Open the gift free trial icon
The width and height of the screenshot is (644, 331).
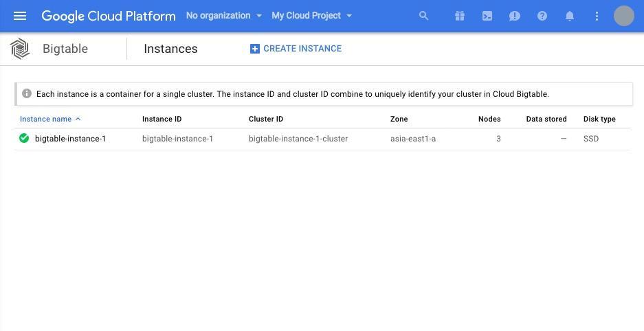460,16
